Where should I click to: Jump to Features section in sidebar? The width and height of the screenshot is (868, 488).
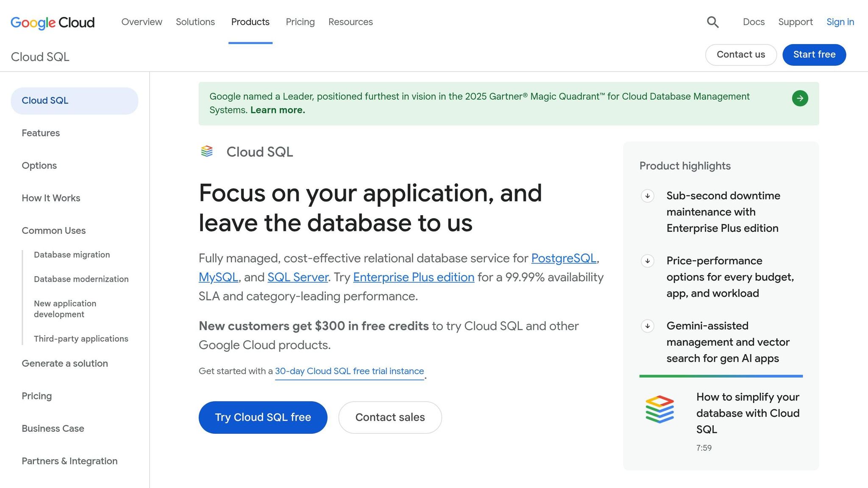tap(41, 133)
